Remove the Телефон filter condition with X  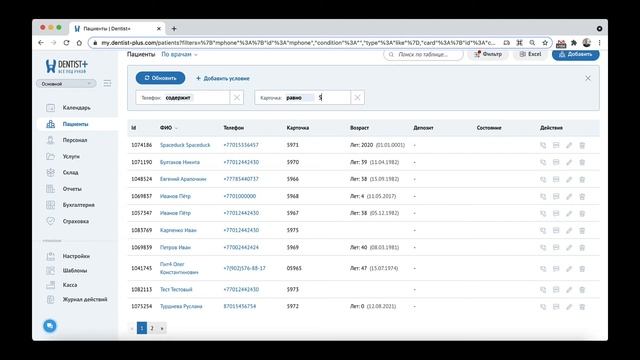pos(236,98)
